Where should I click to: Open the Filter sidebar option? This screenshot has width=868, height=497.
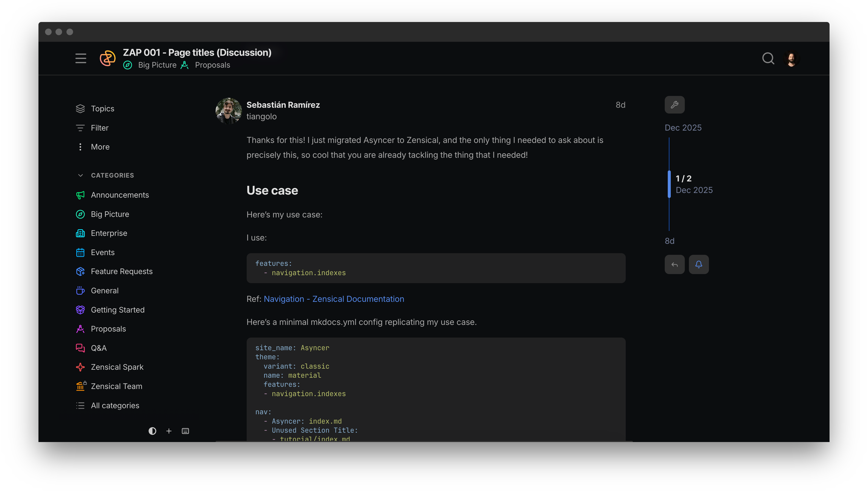(x=99, y=128)
